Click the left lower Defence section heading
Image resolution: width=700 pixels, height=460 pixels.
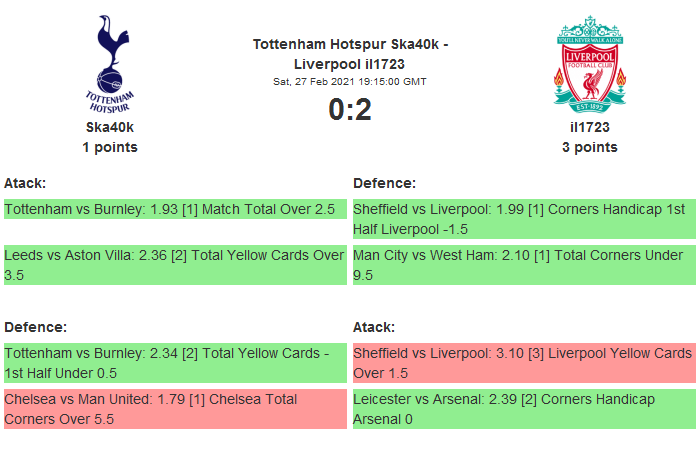(35, 327)
